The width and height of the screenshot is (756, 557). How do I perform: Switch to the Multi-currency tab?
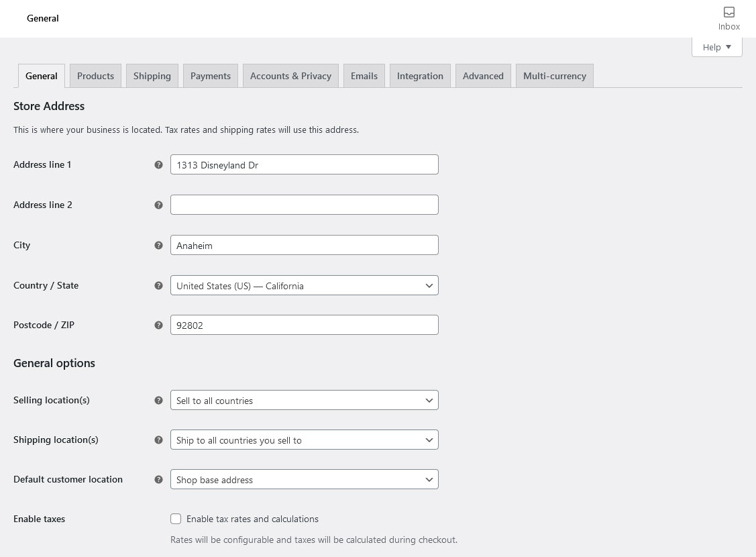click(555, 77)
